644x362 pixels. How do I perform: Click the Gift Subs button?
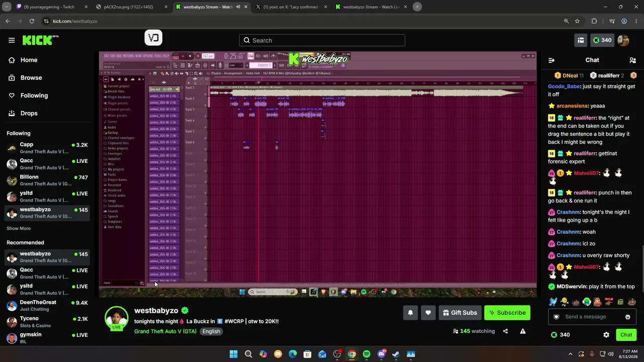coord(460,313)
